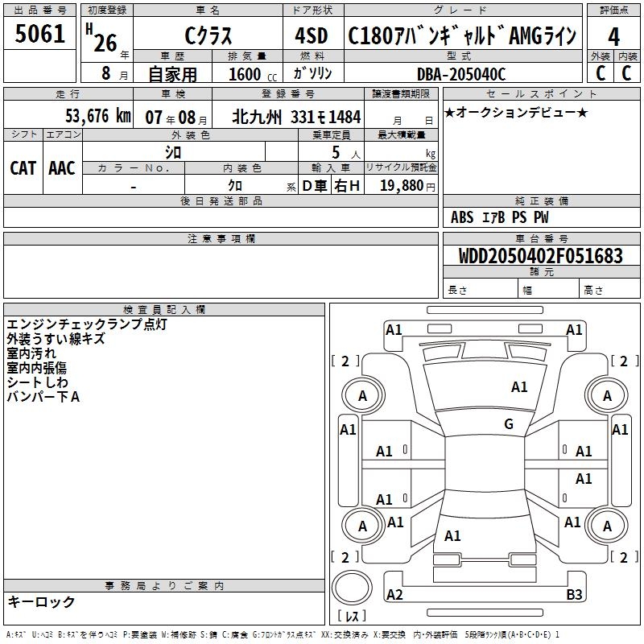This screenshot has width=644, height=644.
Task: Select note 室内内張傷
Action: (x=36, y=368)
